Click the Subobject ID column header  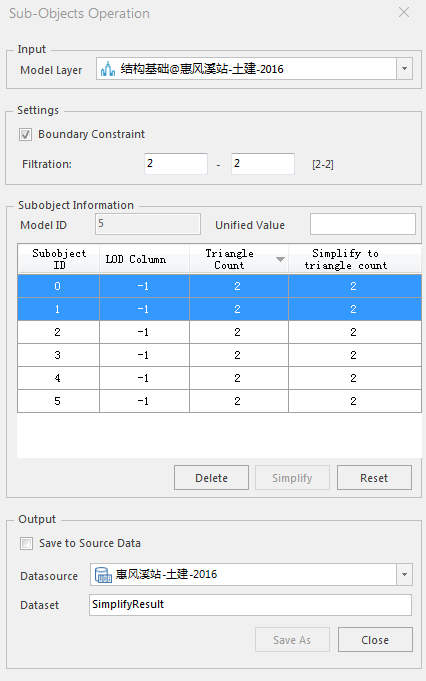click(x=59, y=259)
